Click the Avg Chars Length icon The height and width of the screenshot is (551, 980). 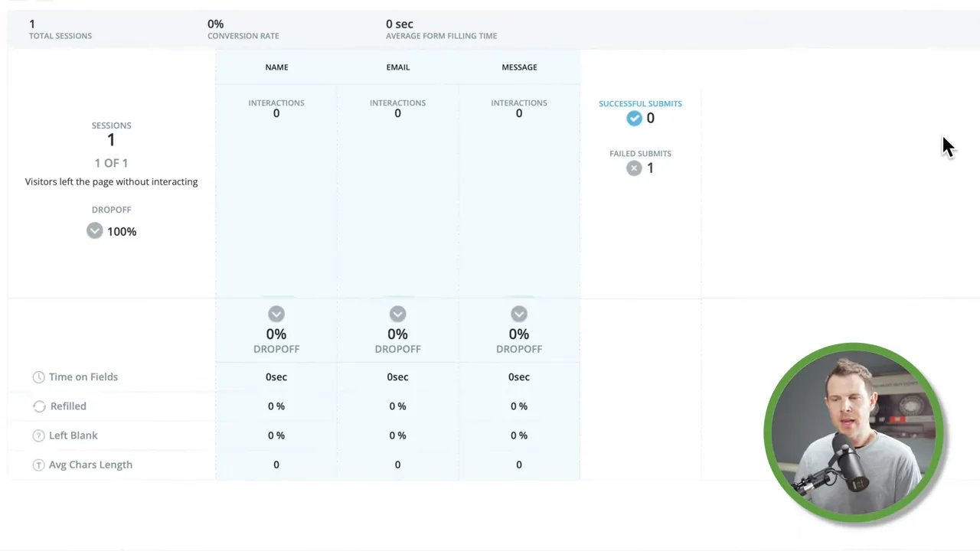coord(38,465)
